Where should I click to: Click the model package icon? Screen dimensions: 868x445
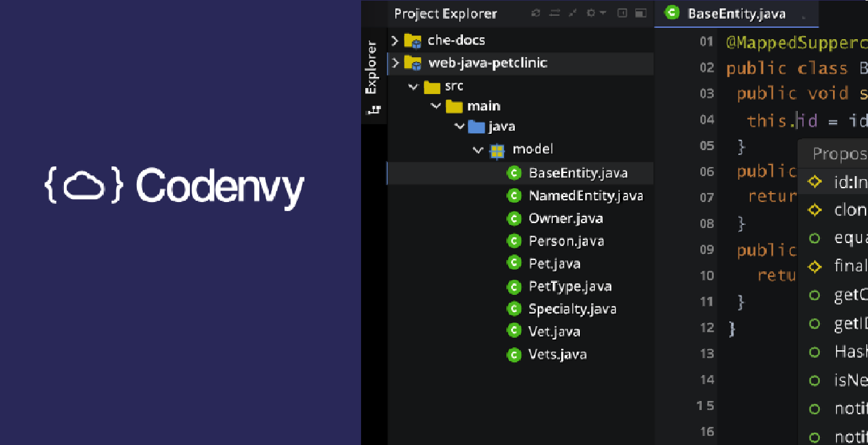[497, 150]
